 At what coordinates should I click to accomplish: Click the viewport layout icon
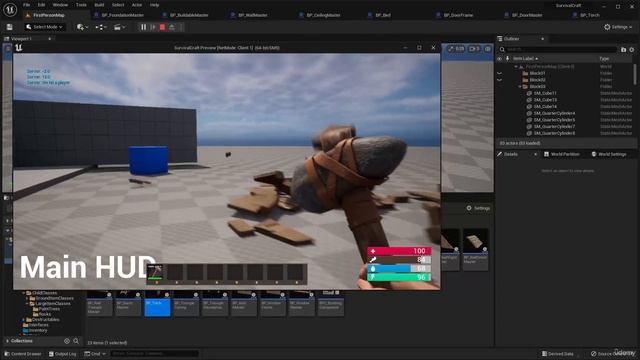point(488,49)
